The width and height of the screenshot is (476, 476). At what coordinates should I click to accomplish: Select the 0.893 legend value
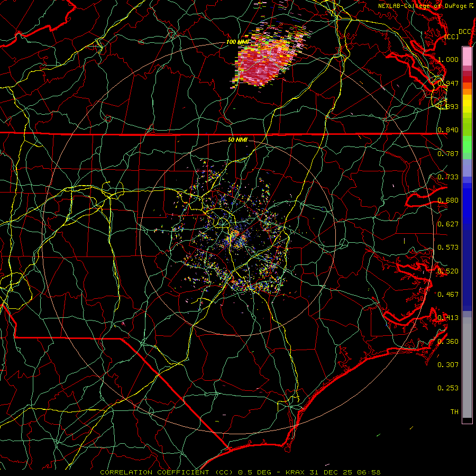448,106
